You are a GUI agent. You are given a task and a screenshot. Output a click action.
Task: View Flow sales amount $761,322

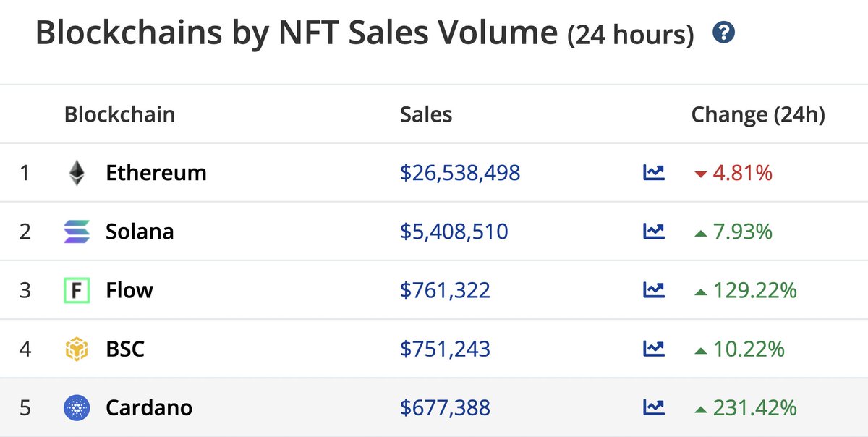coord(445,290)
